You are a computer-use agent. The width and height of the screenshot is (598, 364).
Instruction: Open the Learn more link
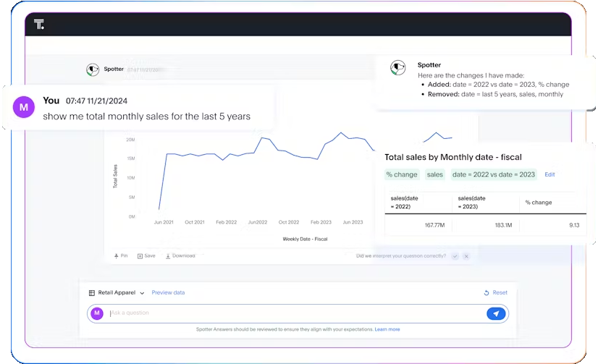click(387, 329)
